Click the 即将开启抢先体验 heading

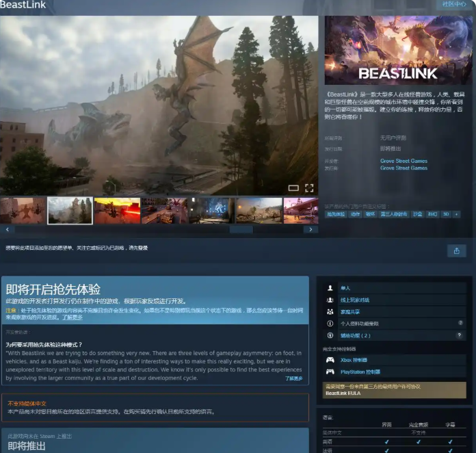53,289
